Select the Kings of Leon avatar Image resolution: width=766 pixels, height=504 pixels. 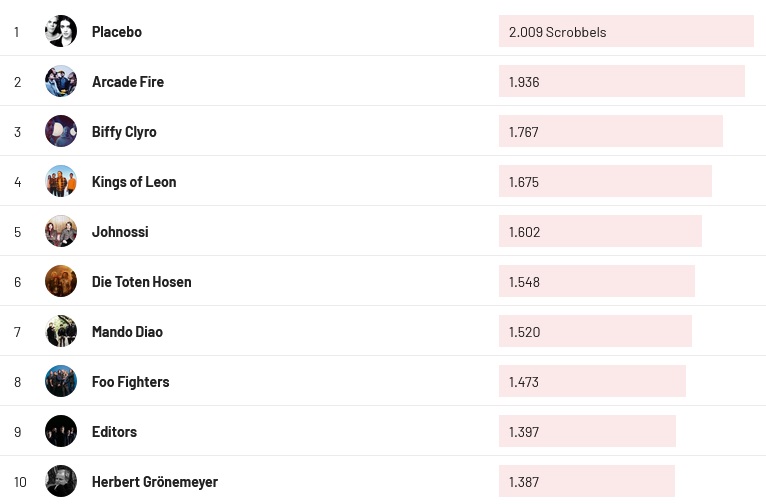click(61, 181)
